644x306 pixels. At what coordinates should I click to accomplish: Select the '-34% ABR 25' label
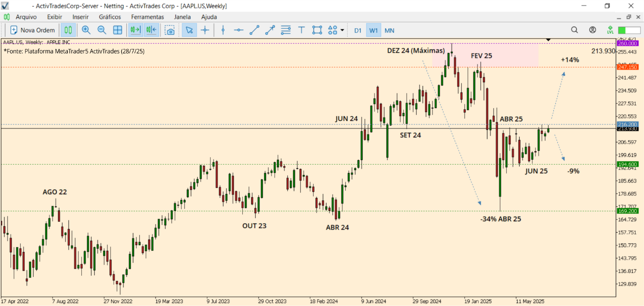[x=500, y=219]
